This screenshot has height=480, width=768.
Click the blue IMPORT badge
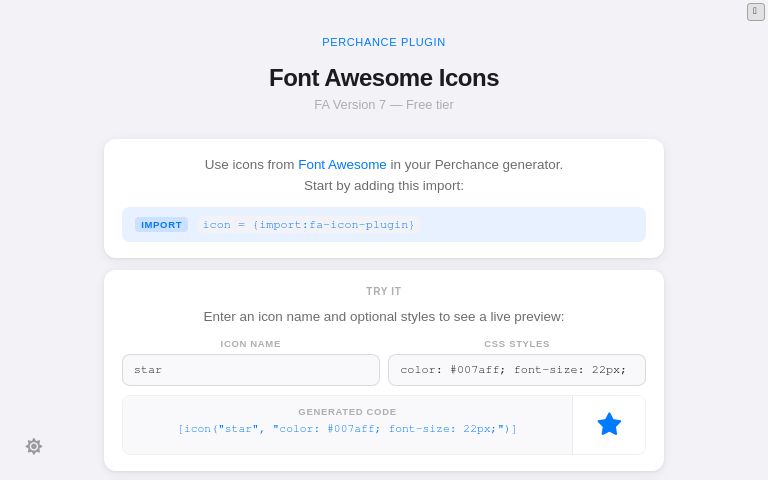(161, 225)
